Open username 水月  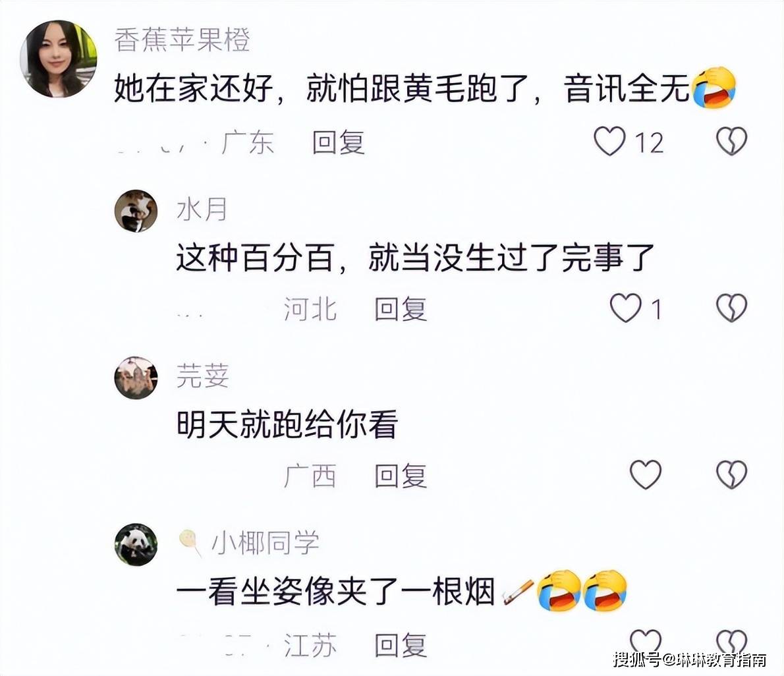click(202, 209)
